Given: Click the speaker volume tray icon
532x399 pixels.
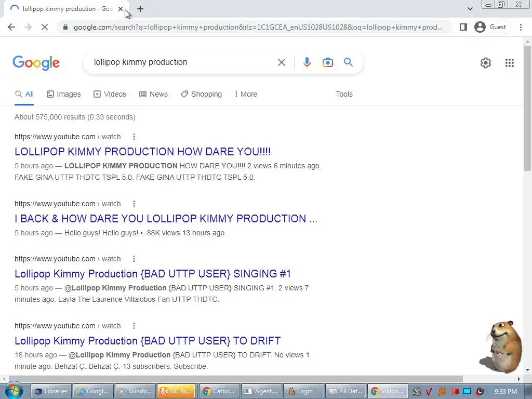Looking at the screenshot, I should point(480,392).
